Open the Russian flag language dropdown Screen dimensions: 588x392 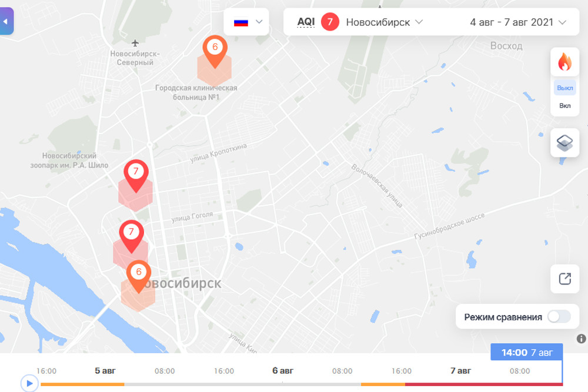[x=246, y=22]
